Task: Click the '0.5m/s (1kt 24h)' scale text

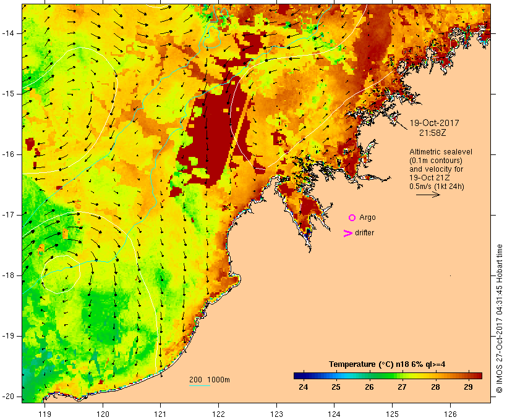Action: 437,187
